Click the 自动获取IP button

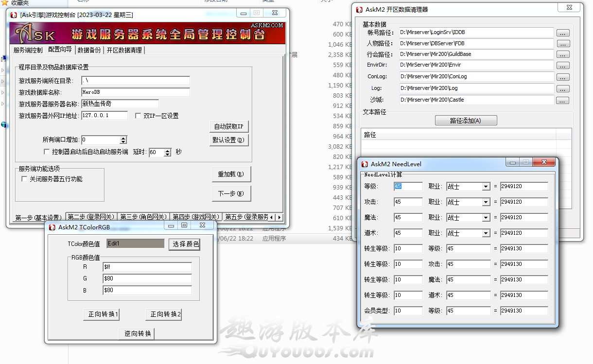pos(229,126)
